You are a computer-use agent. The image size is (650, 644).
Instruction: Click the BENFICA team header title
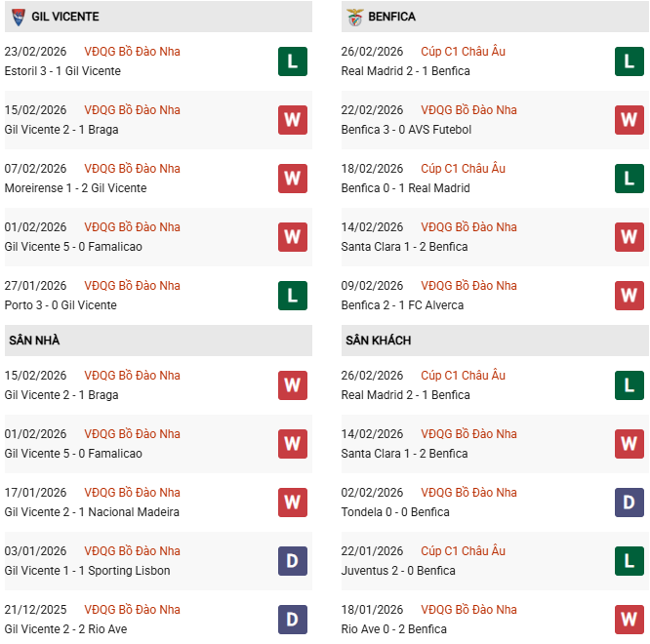[391, 17]
